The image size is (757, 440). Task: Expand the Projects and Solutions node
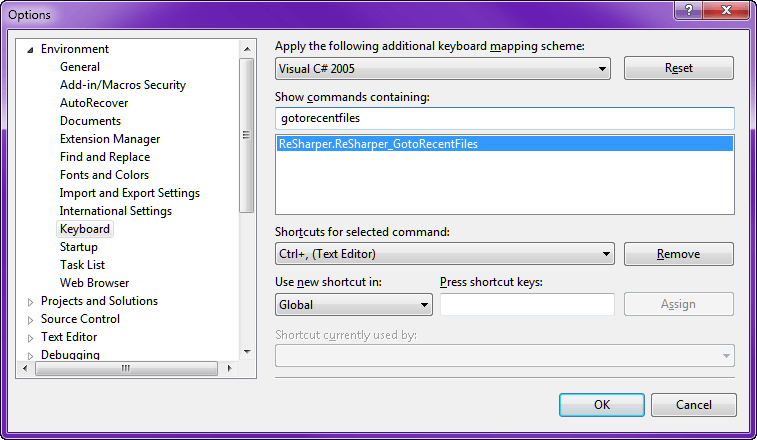click(x=30, y=301)
